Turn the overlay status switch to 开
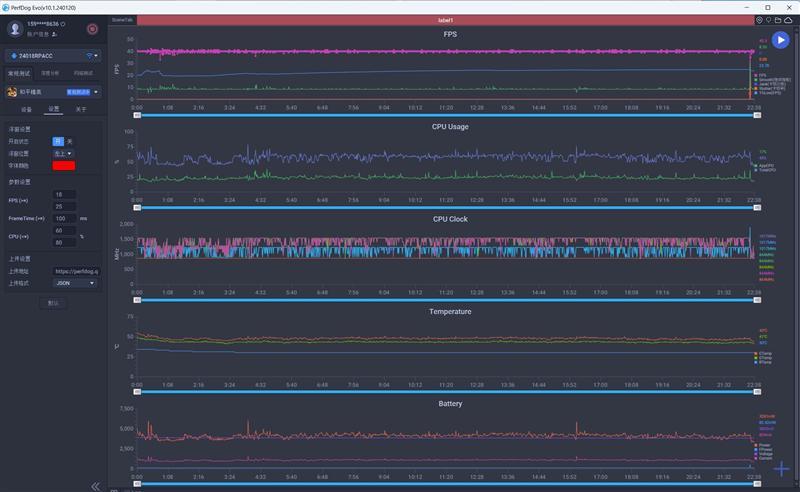 point(58,142)
